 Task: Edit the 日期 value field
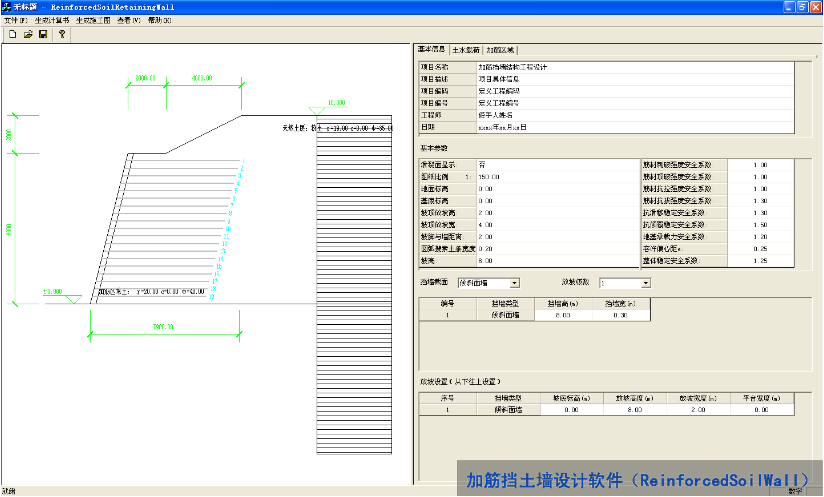[x=635, y=127]
